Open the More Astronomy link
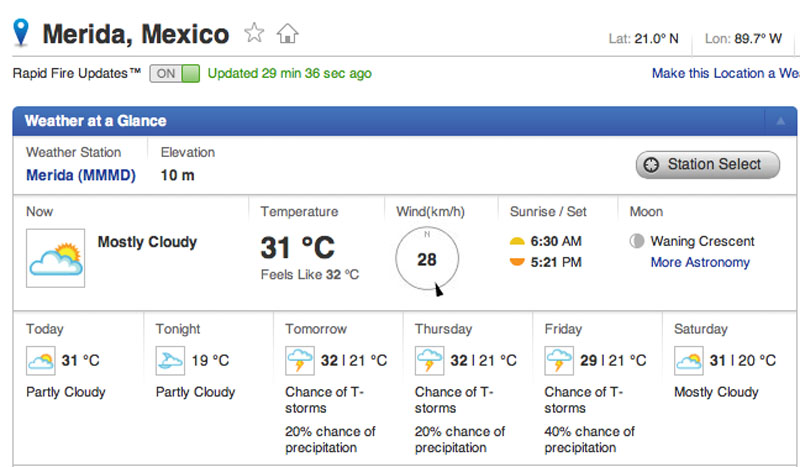This screenshot has height=467, width=800. [x=700, y=262]
